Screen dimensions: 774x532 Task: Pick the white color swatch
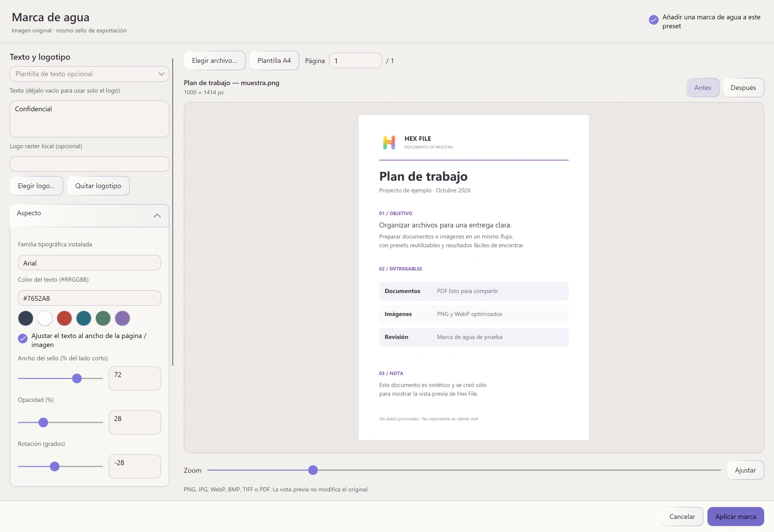tap(45, 318)
